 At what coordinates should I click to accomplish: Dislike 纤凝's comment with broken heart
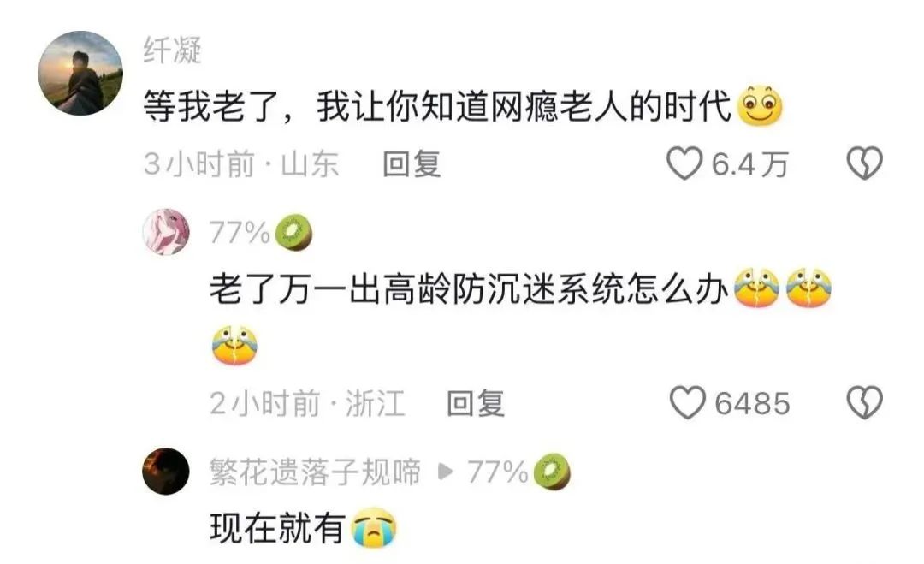(864, 163)
